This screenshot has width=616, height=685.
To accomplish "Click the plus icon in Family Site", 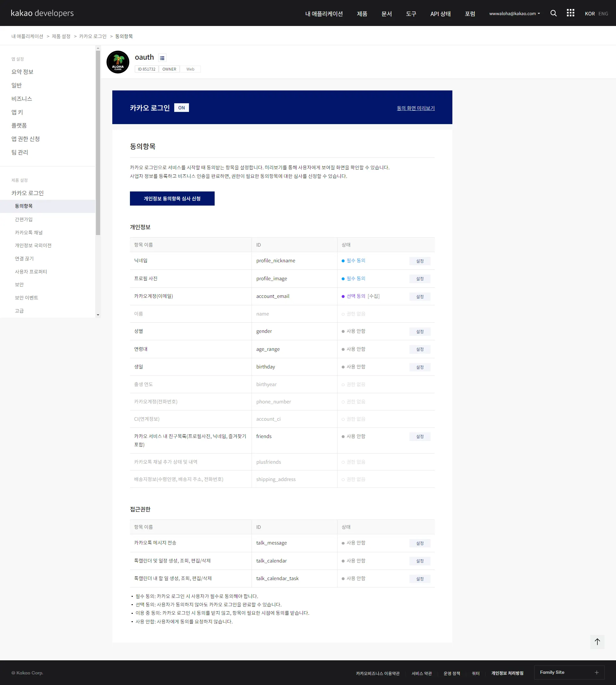I will click(596, 672).
